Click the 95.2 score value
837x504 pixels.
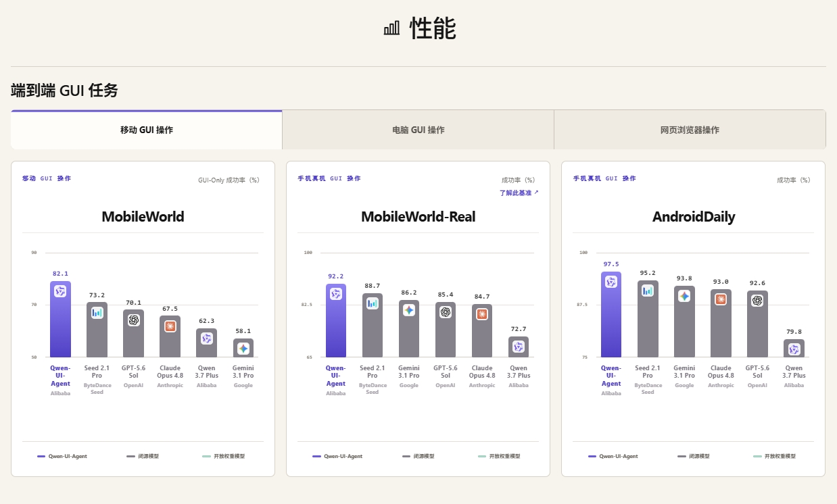tap(648, 273)
